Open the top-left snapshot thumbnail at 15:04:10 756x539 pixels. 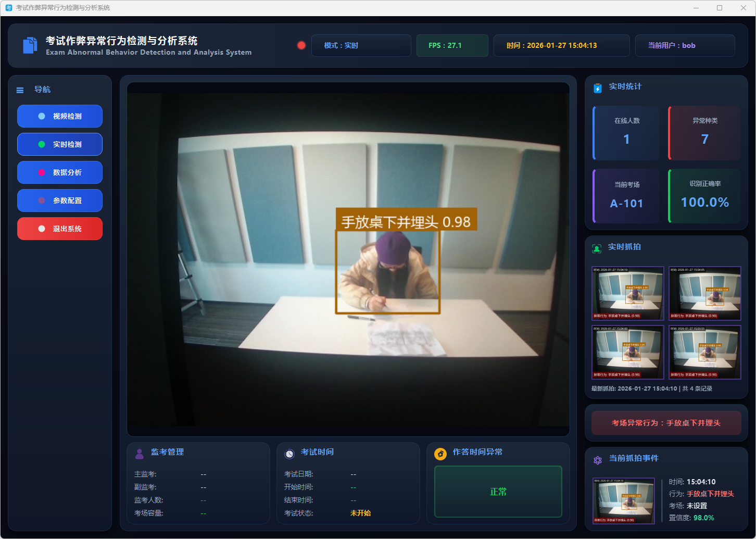(628, 293)
